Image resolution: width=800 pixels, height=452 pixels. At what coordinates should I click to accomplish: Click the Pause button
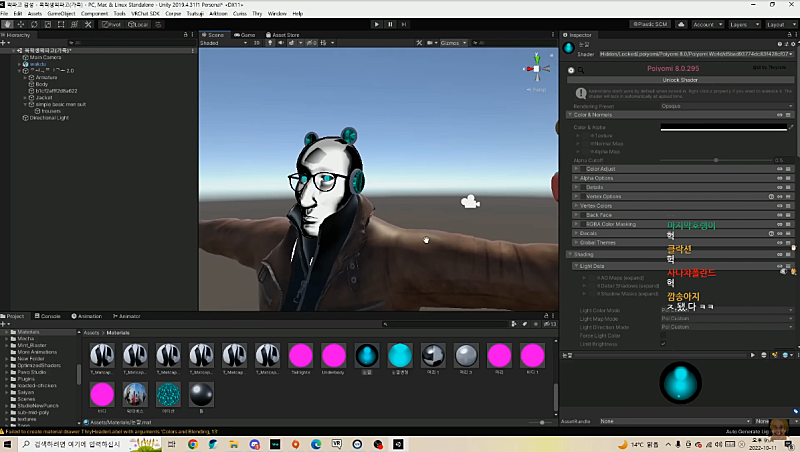(x=389, y=23)
